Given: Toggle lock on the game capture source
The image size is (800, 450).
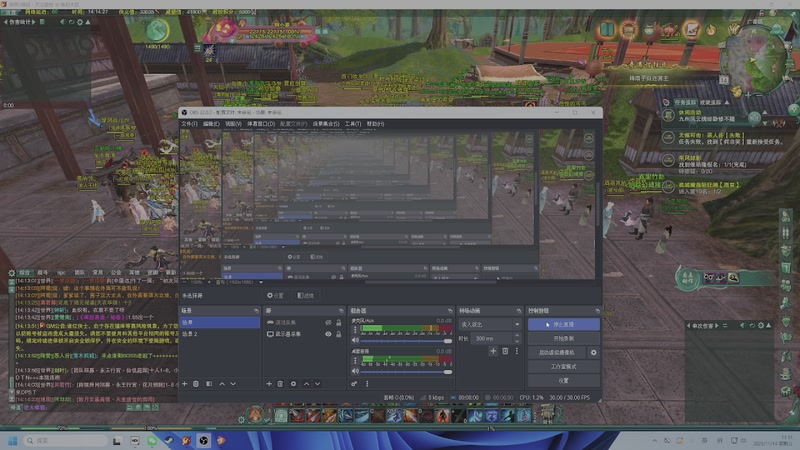Looking at the screenshot, I should (x=338, y=323).
